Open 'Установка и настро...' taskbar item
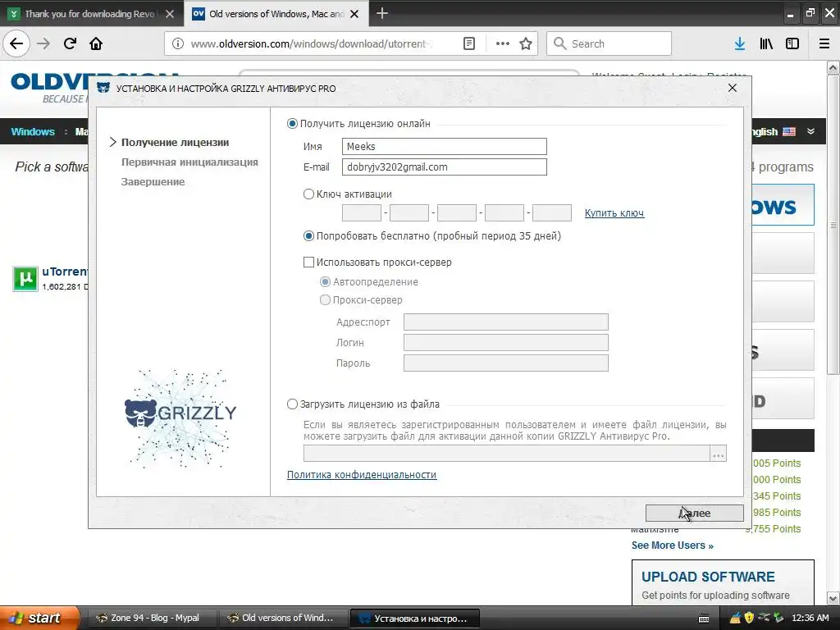 pos(414,619)
